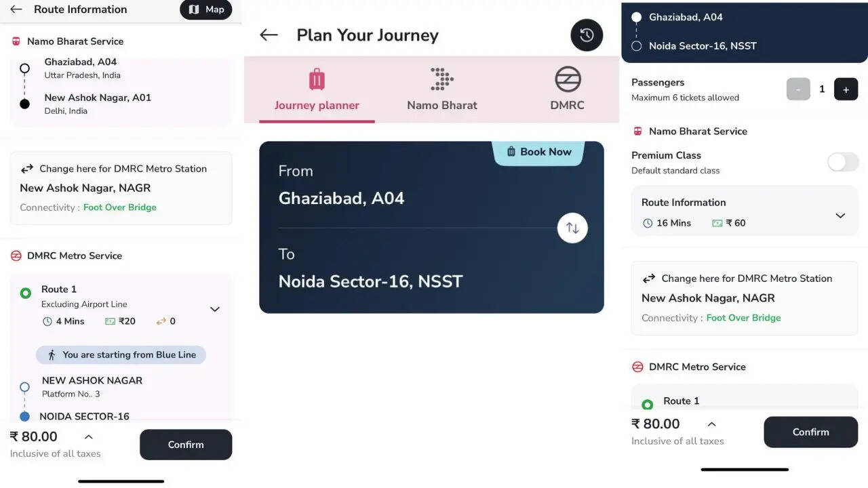This screenshot has width=868, height=488.
Task: Tap the Journey planner luggage icon
Action: (x=317, y=79)
